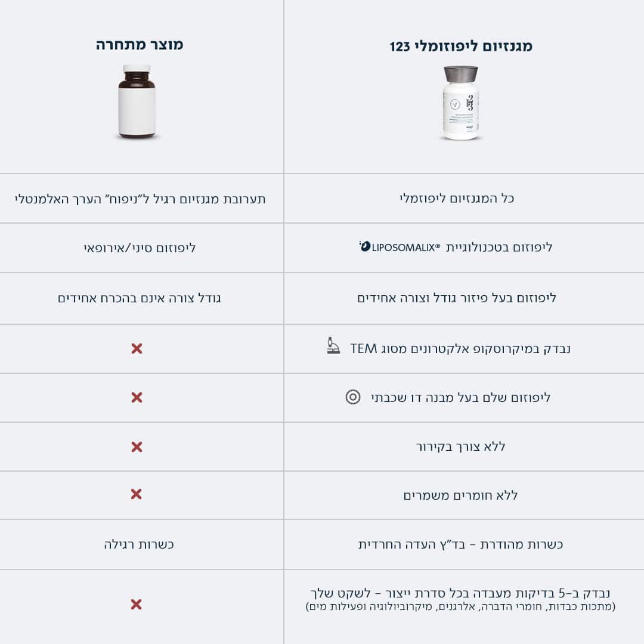Click the white Magnesium 123 bottle image
The height and width of the screenshot is (644, 644).
[461, 103]
